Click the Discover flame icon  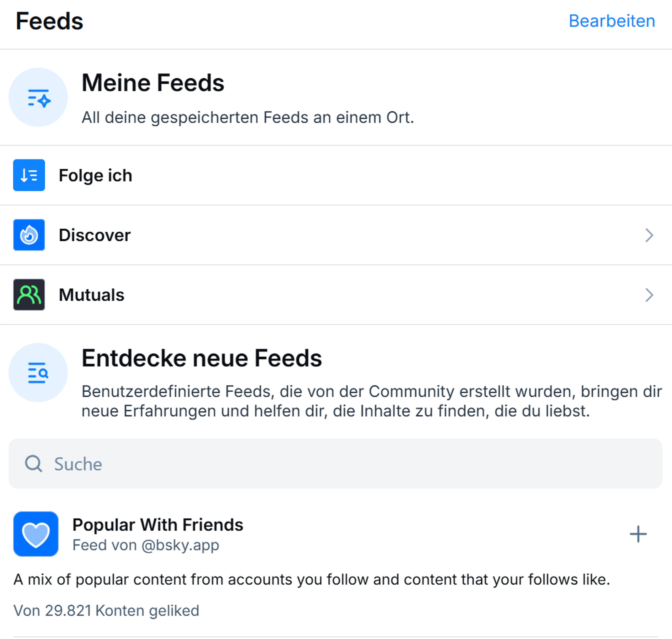(x=29, y=235)
